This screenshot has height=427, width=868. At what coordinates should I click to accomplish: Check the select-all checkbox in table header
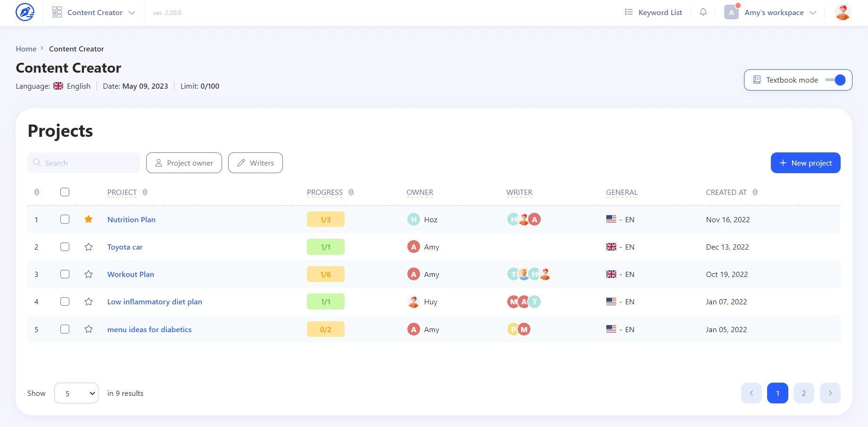[65, 192]
